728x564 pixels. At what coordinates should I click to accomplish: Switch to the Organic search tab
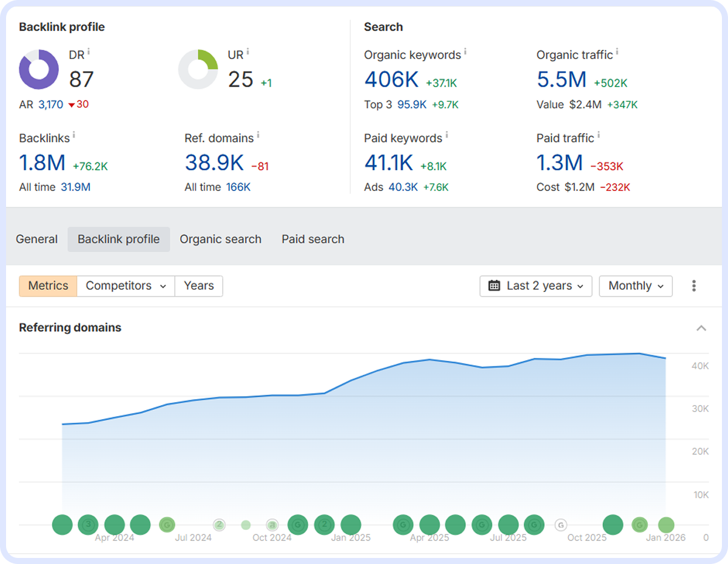coord(220,240)
